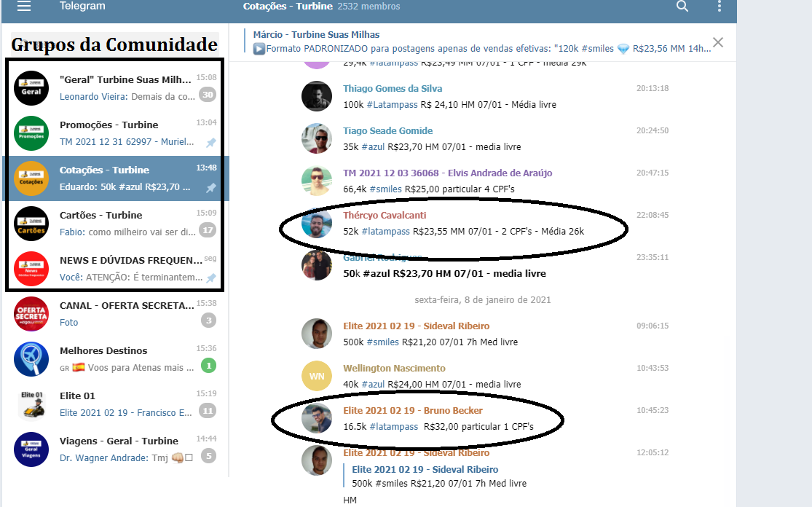This screenshot has width=812, height=507.
Task: Click the #Latampass hashtag in Thiago's message
Action: point(392,105)
